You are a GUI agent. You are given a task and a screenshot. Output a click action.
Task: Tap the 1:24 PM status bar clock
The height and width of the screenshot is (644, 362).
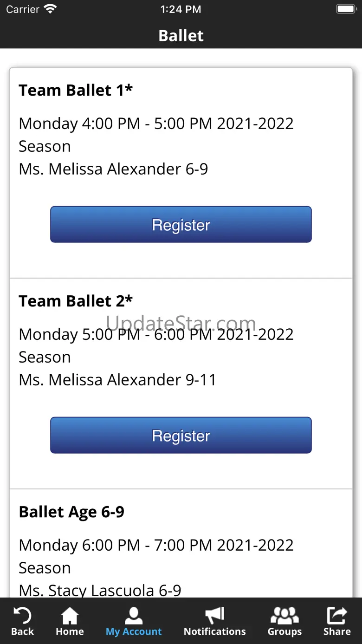pyautogui.click(x=181, y=9)
